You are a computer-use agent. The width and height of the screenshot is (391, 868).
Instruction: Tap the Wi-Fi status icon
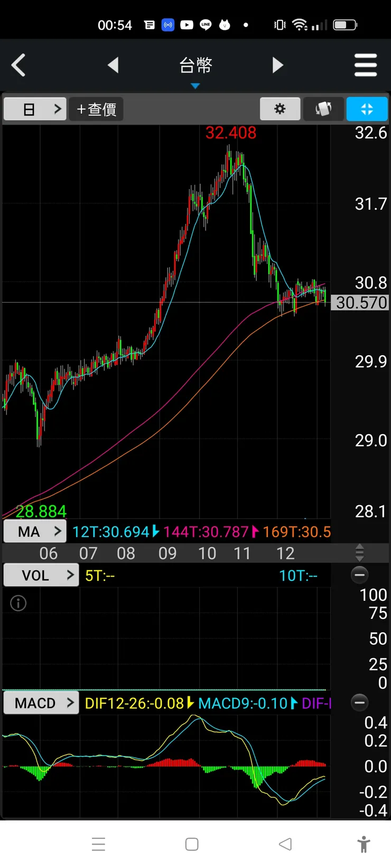click(300, 25)
